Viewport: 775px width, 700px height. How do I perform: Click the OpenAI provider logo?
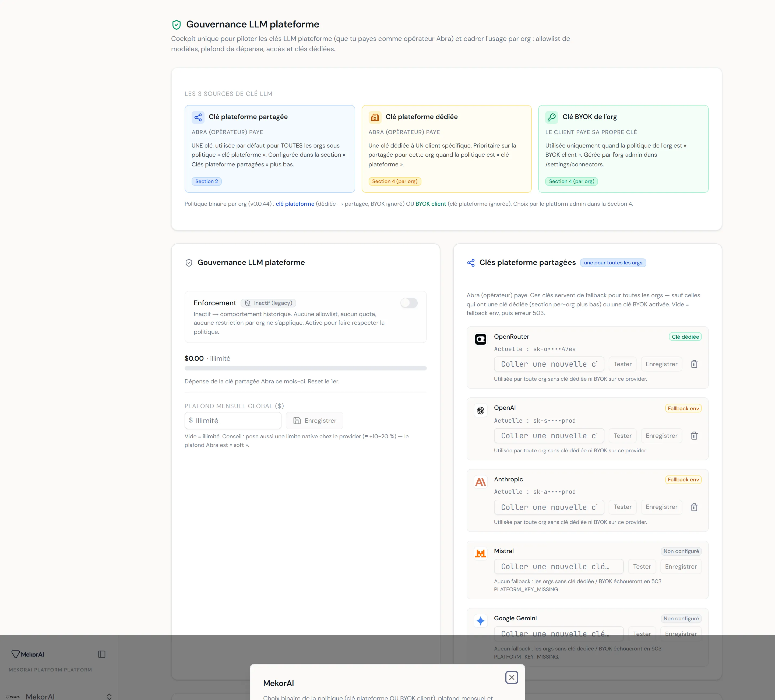click(x=481, y=410)
